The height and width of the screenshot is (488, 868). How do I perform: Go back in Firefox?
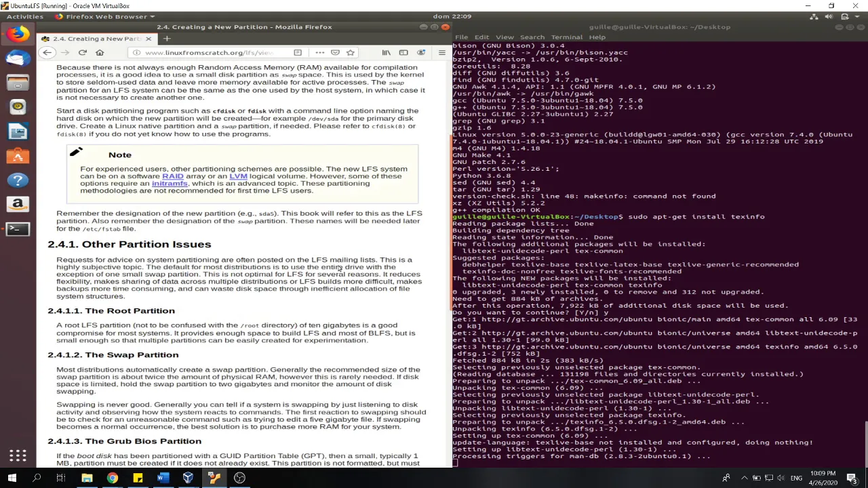[x=46, y=53]
